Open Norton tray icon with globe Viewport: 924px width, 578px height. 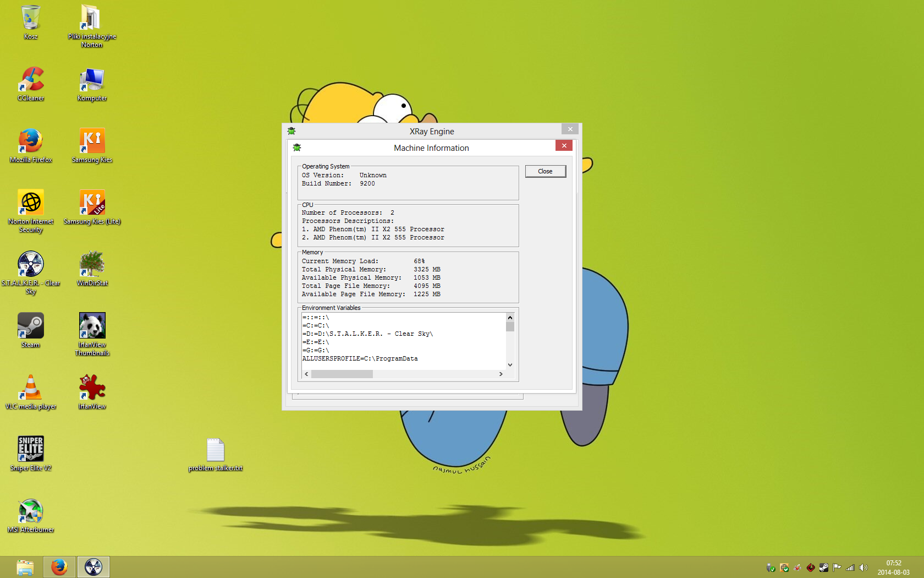click(784, 568)
